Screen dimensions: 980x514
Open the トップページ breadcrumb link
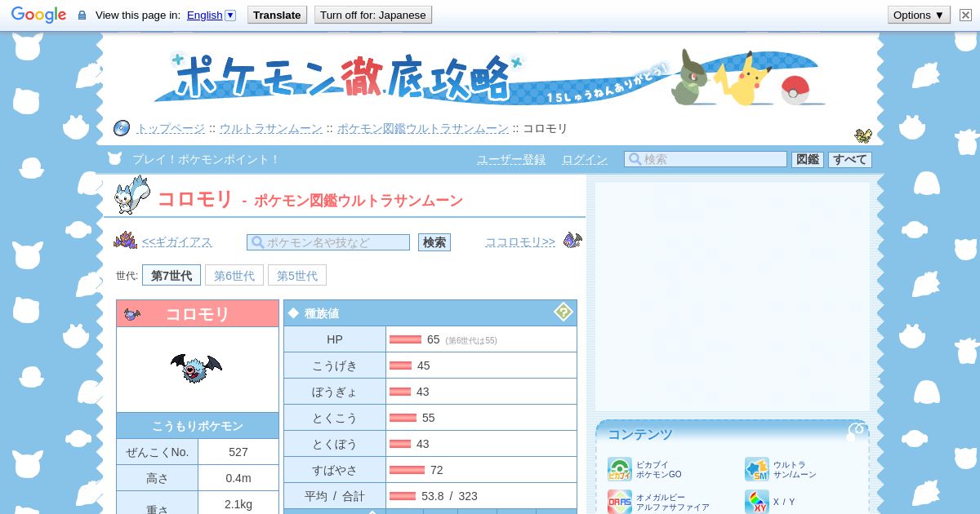pyautogui.click(x=170, y=128)
